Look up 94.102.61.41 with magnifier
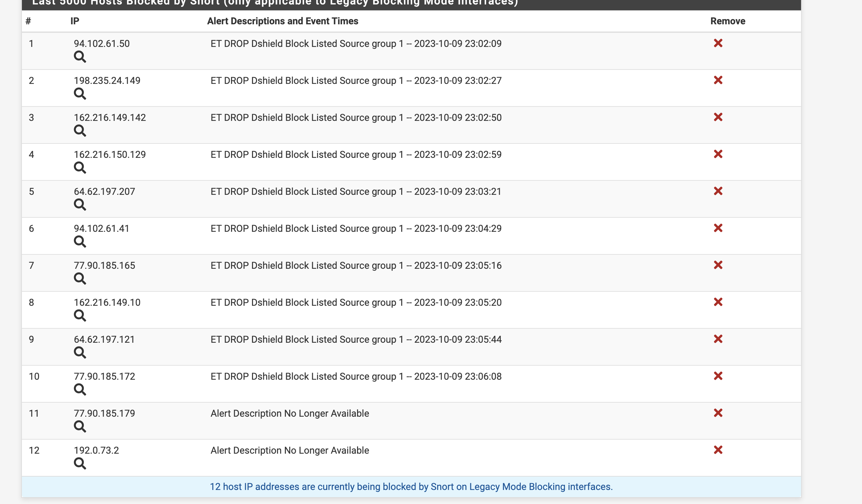862x504 pixels. pos(80,241)
